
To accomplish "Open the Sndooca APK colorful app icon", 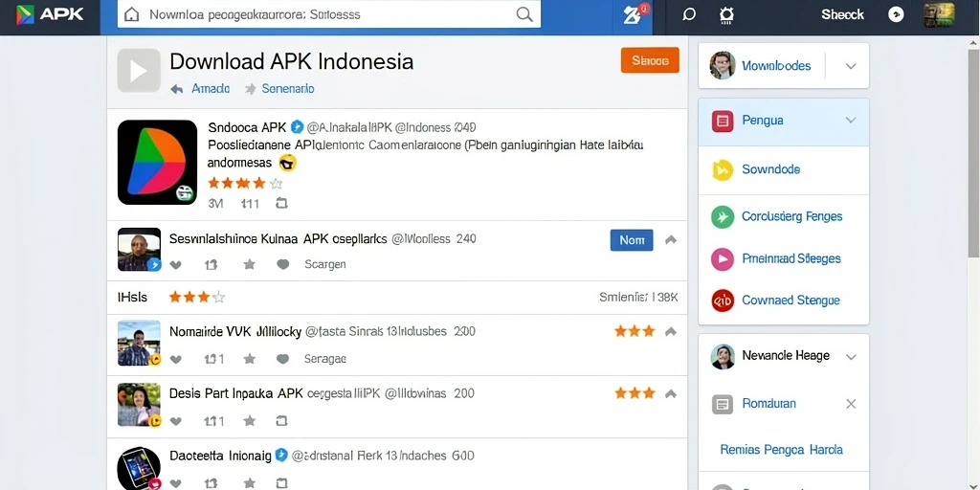I will coord(158,162).
